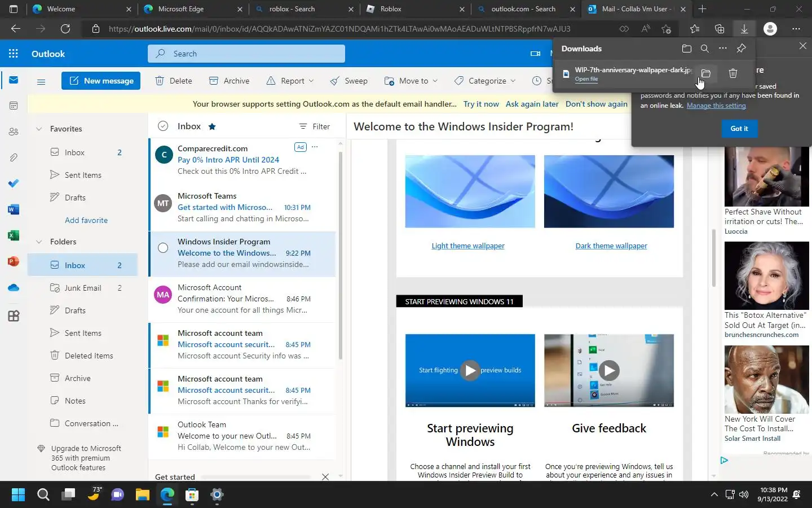Open the Outlook app launcher grid
The image size is (812, 508).
point(14,54)
